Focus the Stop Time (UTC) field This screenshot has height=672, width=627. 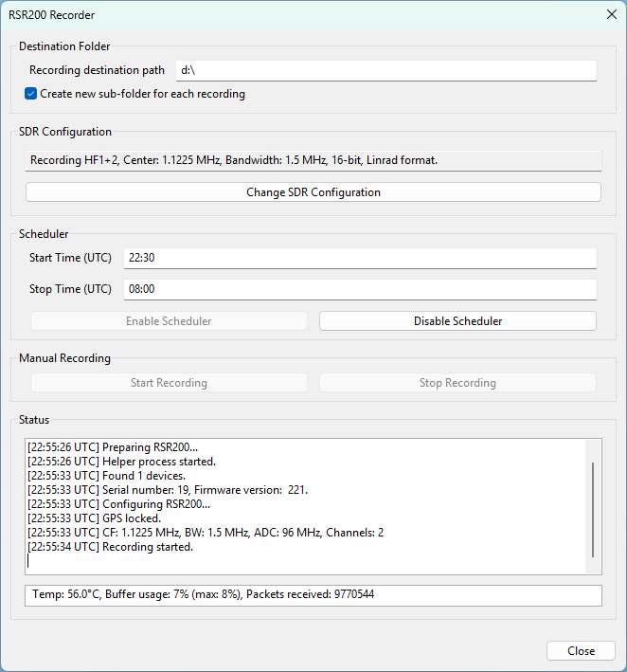360,289
